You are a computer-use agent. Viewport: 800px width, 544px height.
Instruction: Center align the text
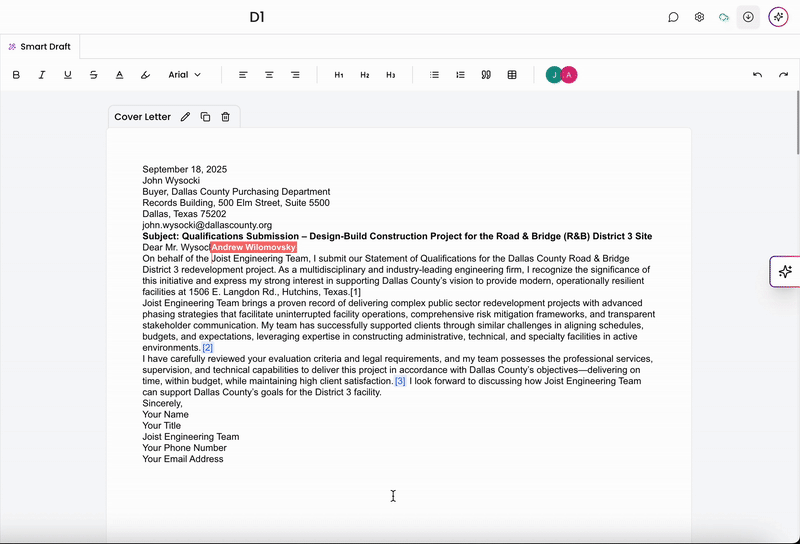pos(269,75)
